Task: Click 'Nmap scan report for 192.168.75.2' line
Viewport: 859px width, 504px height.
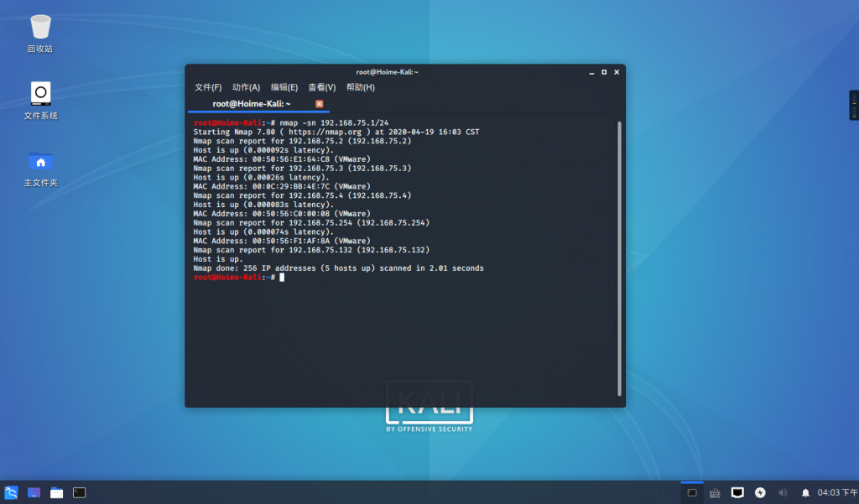Action: click(302, 141)
